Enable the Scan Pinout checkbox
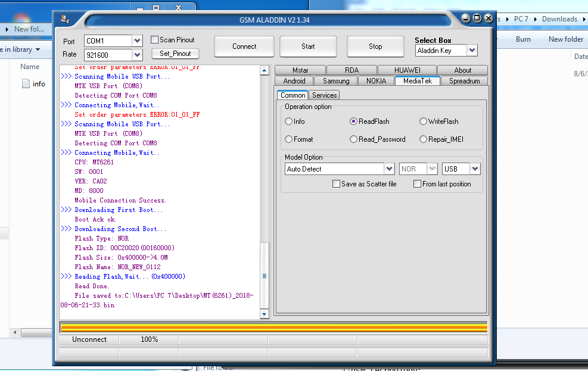 pos(154,39)
